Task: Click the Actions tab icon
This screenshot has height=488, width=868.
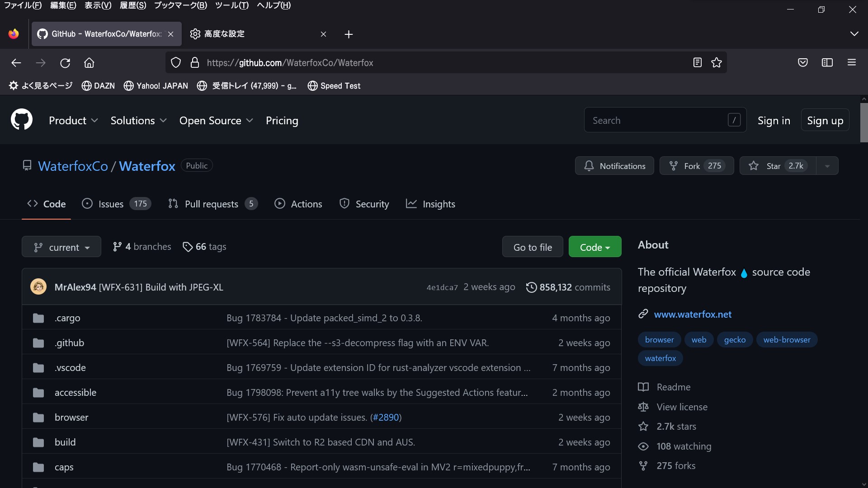Action: tap(280, 204)
